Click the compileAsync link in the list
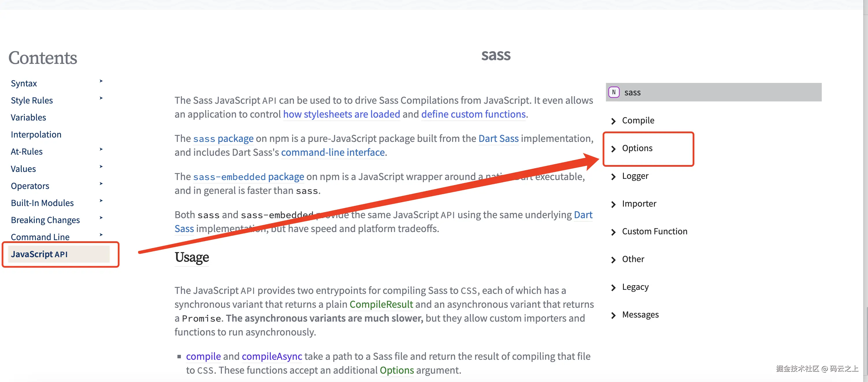This screenshot has width=868, height=382. pos(272,356)
